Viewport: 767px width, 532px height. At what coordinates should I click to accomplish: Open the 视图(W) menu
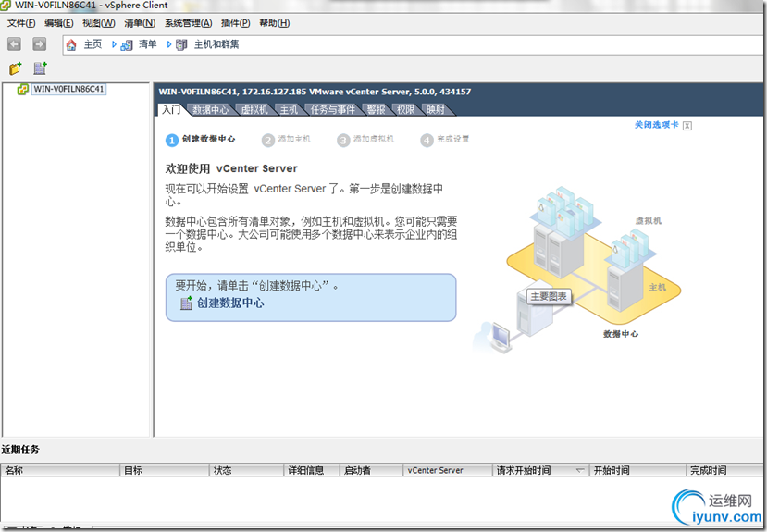tap(99, 23)
